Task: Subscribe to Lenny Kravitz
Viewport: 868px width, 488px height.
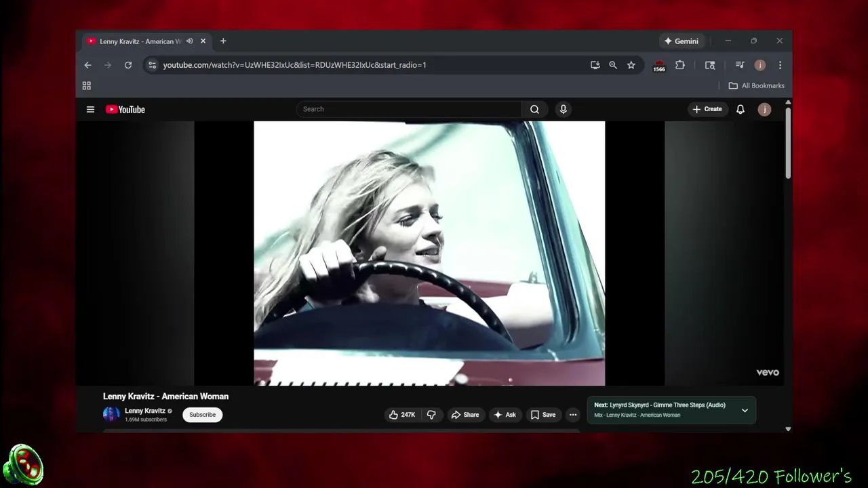Action: click(x=202, y=415)
